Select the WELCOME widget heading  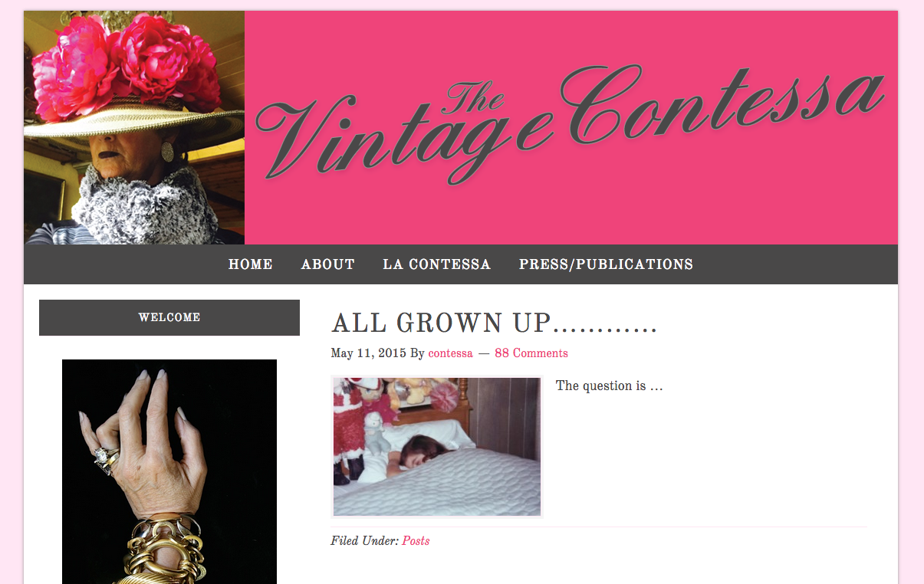click(169, 317)
